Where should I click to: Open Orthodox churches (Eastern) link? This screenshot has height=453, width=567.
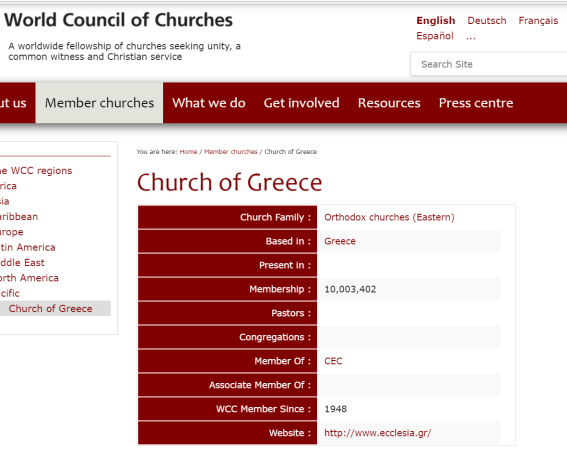(389, 217)
